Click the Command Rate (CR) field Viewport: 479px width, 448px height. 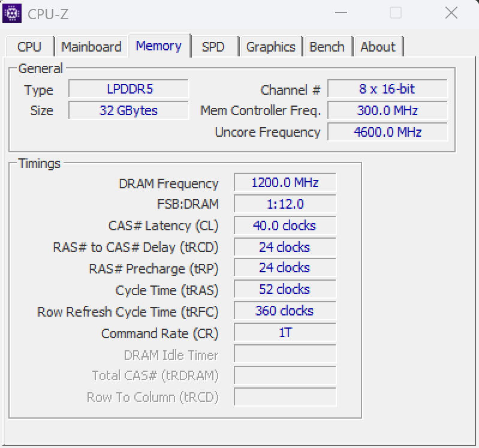pyautogui.click(x=285, y=333)
